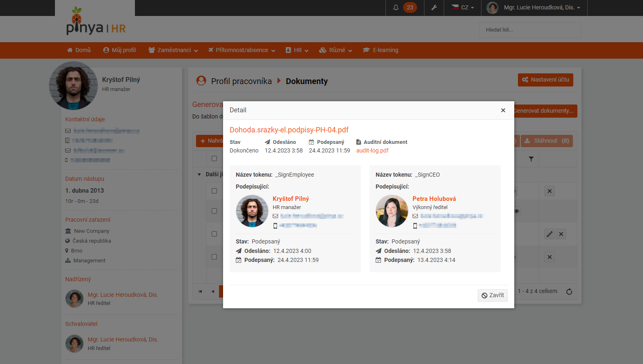
Task: Expand the Různé menu
Action: click(335, 50)
